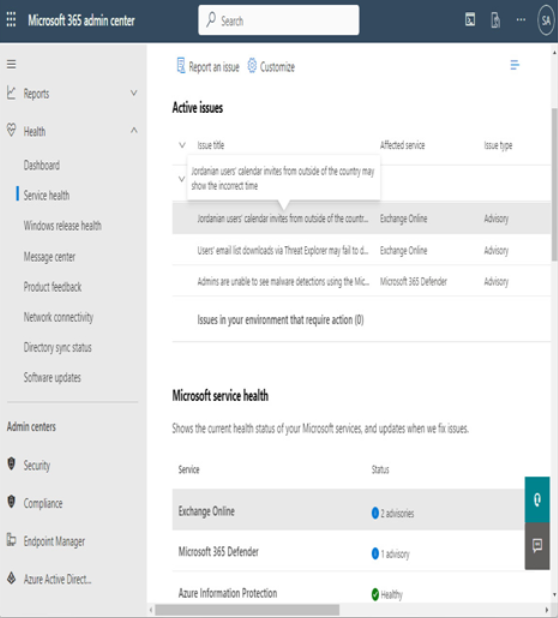Viewport: 558px width, 618px height.
Task: Click the Cloud Shell icon in header
Action: click(x=470, y=20)
